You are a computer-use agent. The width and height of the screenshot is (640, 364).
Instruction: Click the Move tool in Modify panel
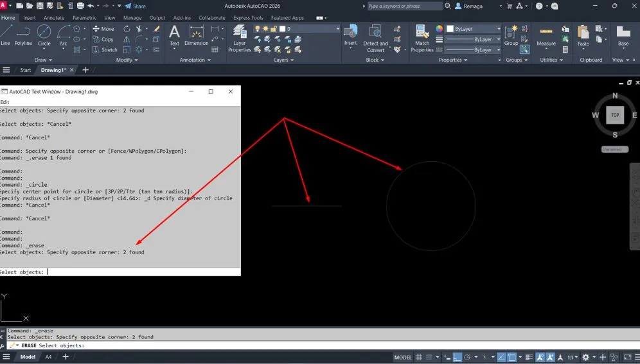pos(103,29)
